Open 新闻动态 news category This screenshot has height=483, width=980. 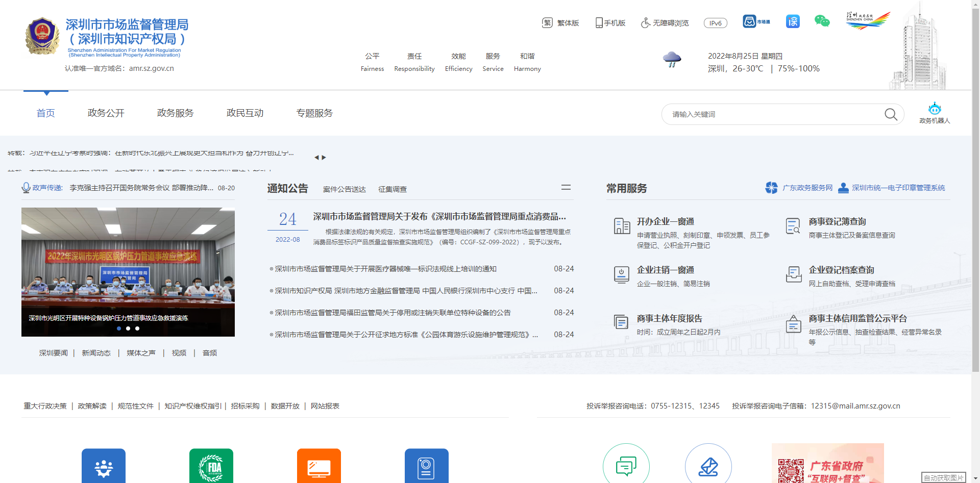click(x=96, y=353)
